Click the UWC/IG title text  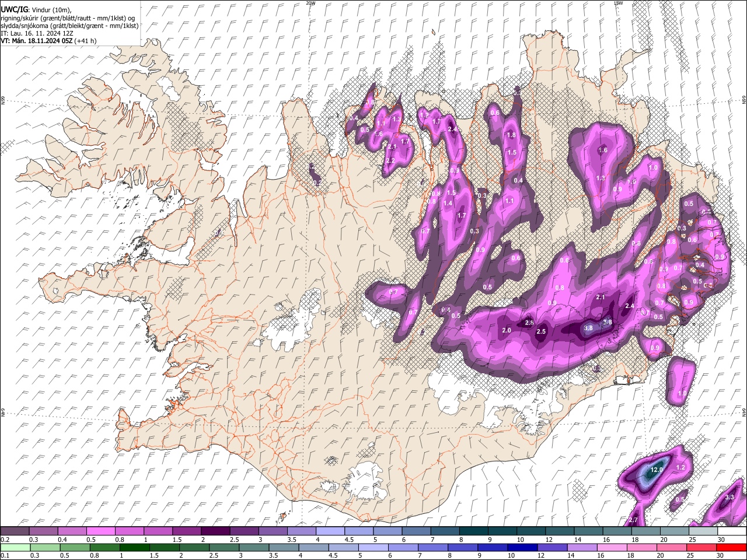pyautogui.click(x=14, y=9)
